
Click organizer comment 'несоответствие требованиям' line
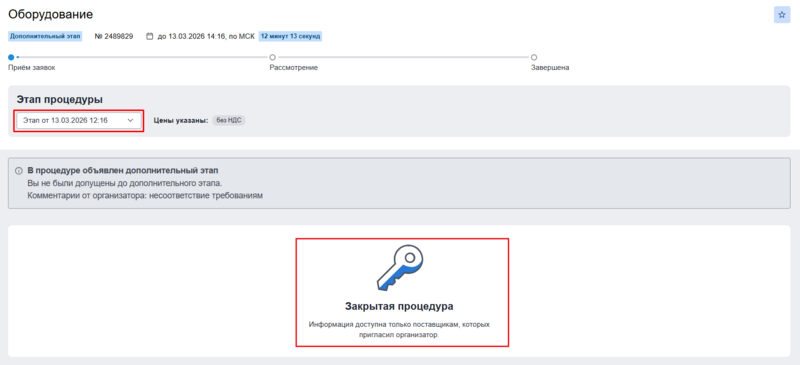click(145, 196)
